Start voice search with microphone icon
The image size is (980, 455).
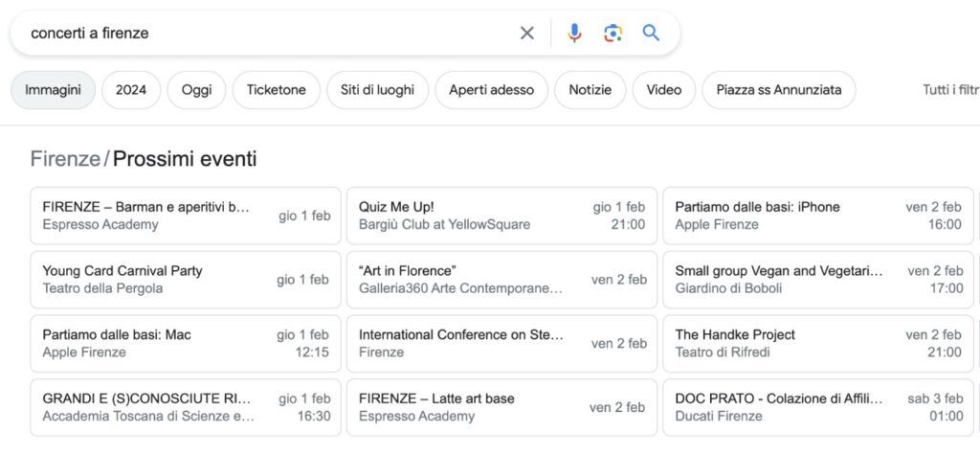click(574, 34)
